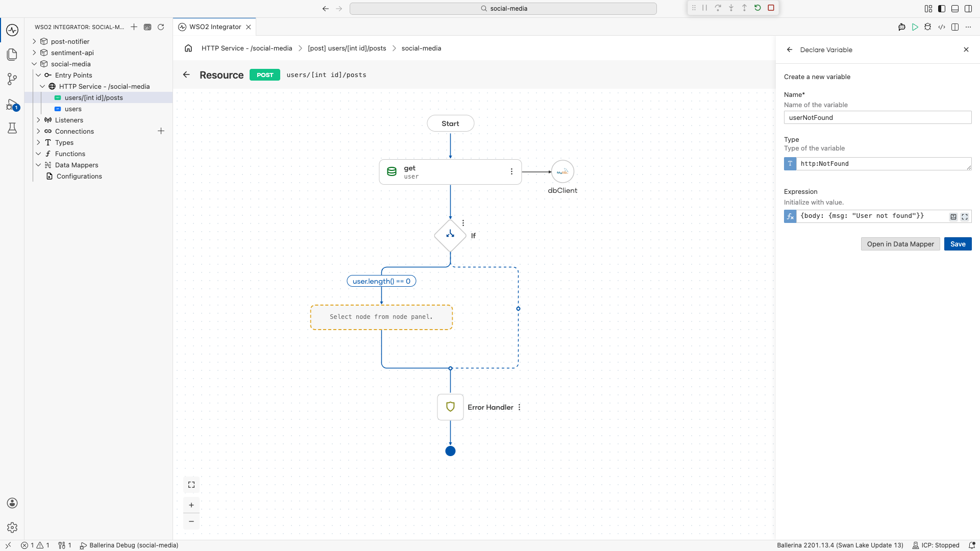
Task: Open the Run and Debug icon
Action: 12,105
